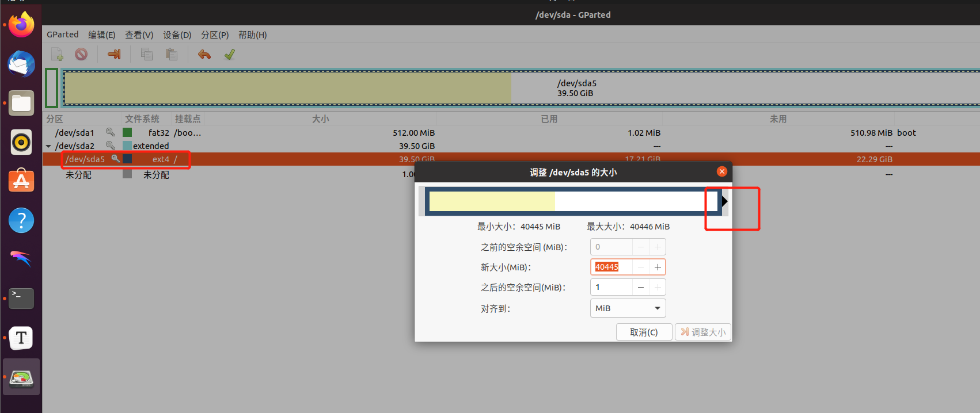Screen dimensions: 980x413
Task: Open the 查看(V) view menu
Action: coord(139,35)
